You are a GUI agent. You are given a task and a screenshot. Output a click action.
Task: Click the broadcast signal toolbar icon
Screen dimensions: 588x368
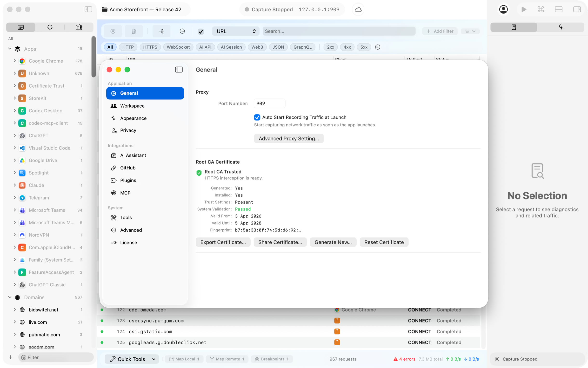tap(161, 31)
